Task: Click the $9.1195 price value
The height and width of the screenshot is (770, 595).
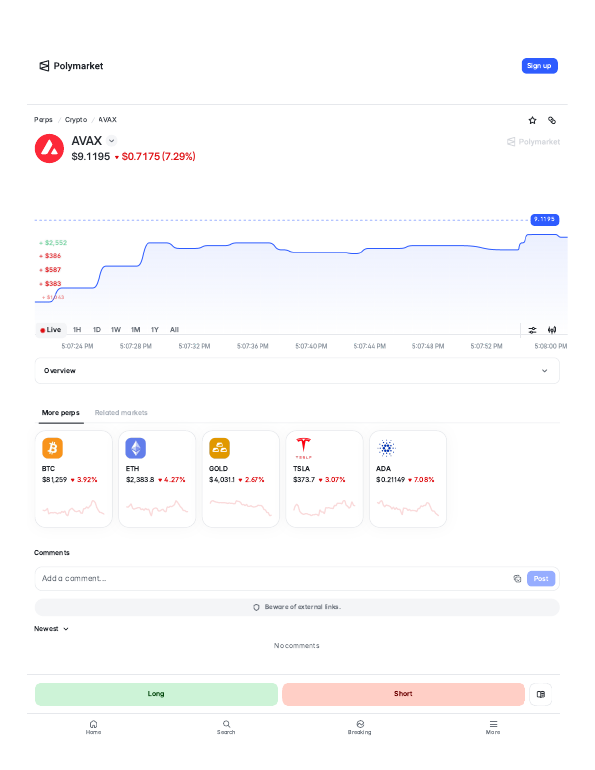Action: 91,157
